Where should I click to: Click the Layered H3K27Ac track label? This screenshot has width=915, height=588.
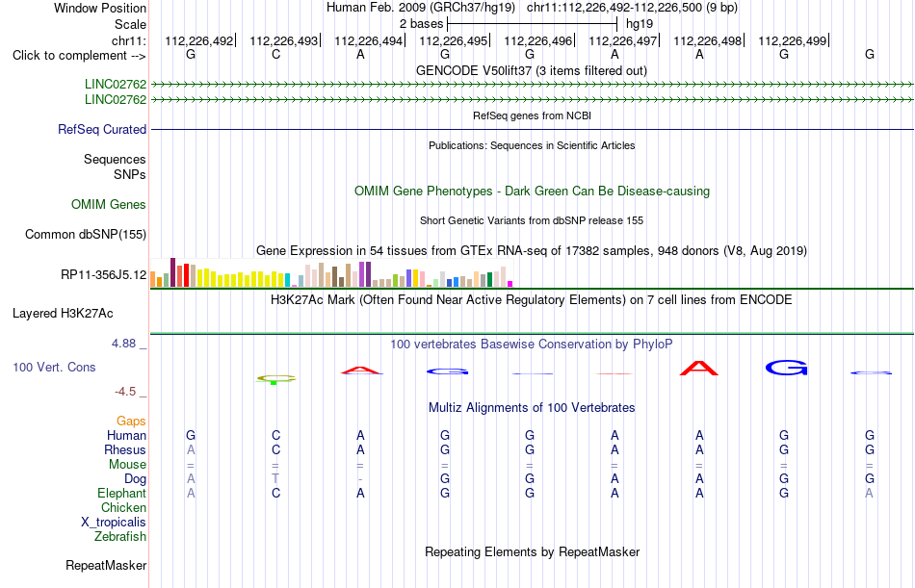[x=63, y=314]
